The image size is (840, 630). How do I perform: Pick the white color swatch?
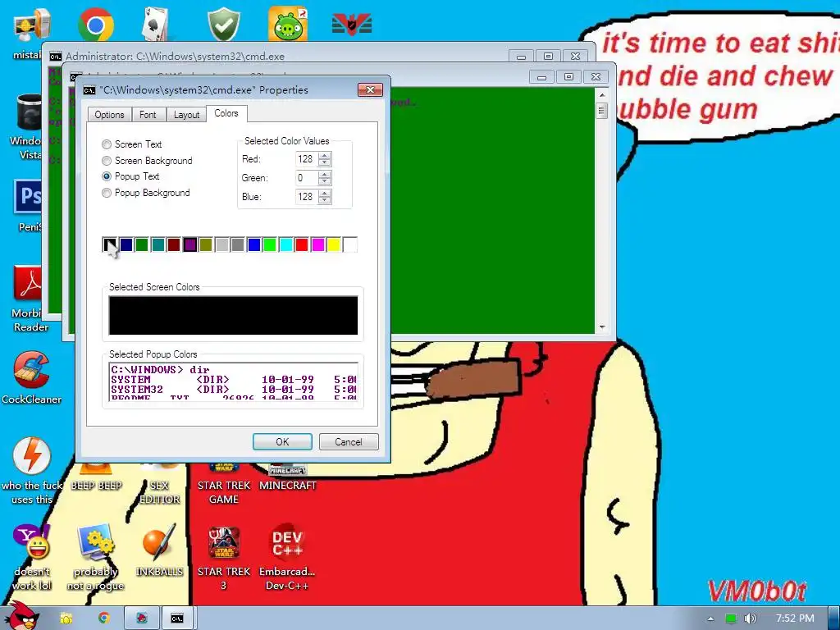(349, 244)
